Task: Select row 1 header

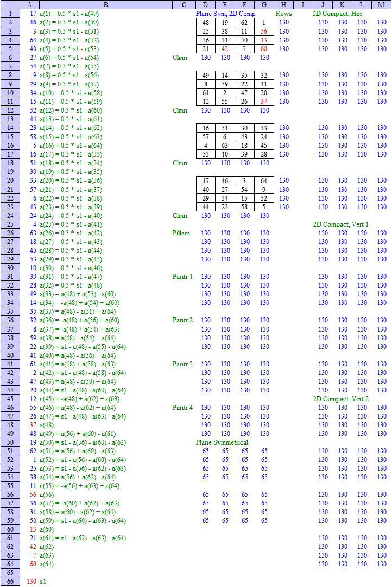Action: pos(10,14)
